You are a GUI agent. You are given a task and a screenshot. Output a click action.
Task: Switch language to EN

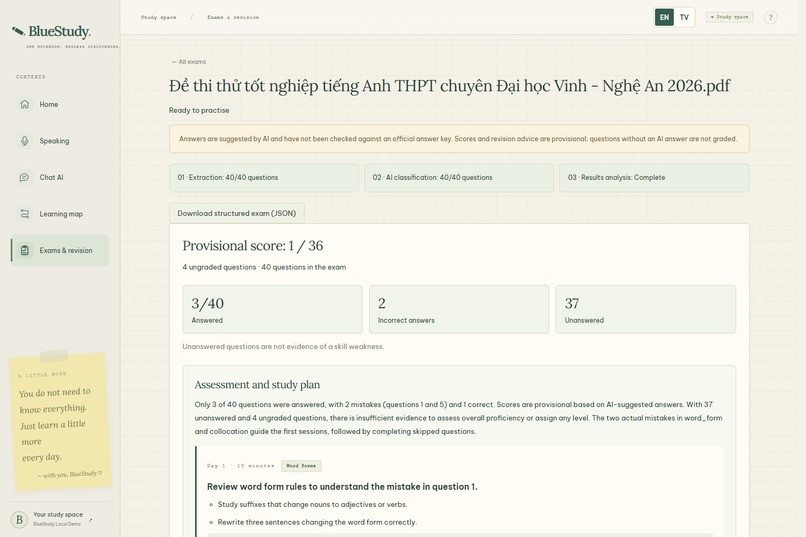(664, 17)
